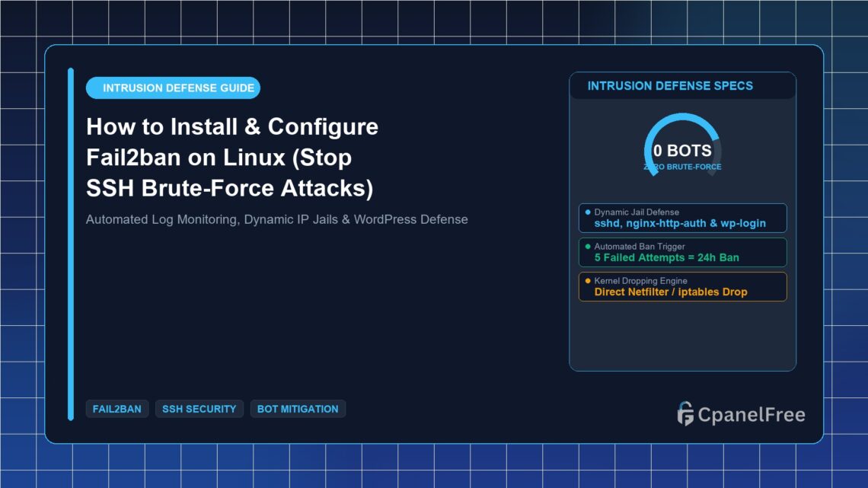Click 'sshd, nginx-http-auth & wp-login' text
868x488 pixels.
pyautogui.click(x=680, y=224)
